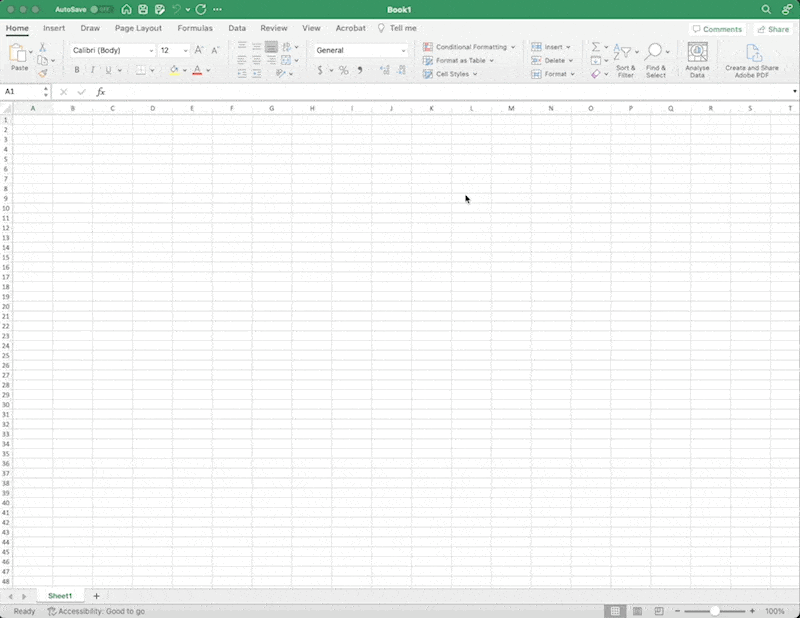Click the Cut scissors icon
This screenshot has width=800, height=618.
pyautogui.click(x=43, y=47)
